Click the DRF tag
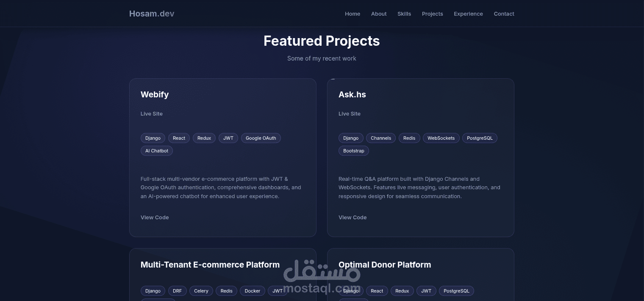 click(178, 291)
